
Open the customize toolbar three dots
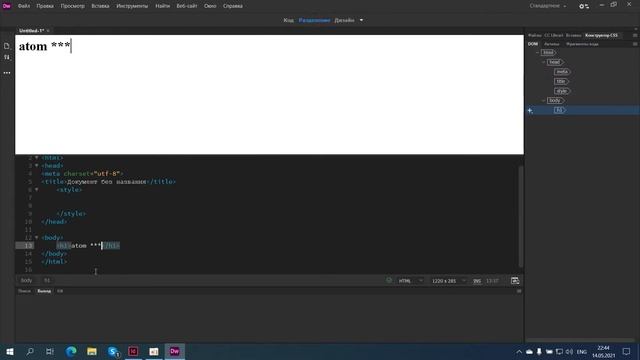(x=7, y=73)
